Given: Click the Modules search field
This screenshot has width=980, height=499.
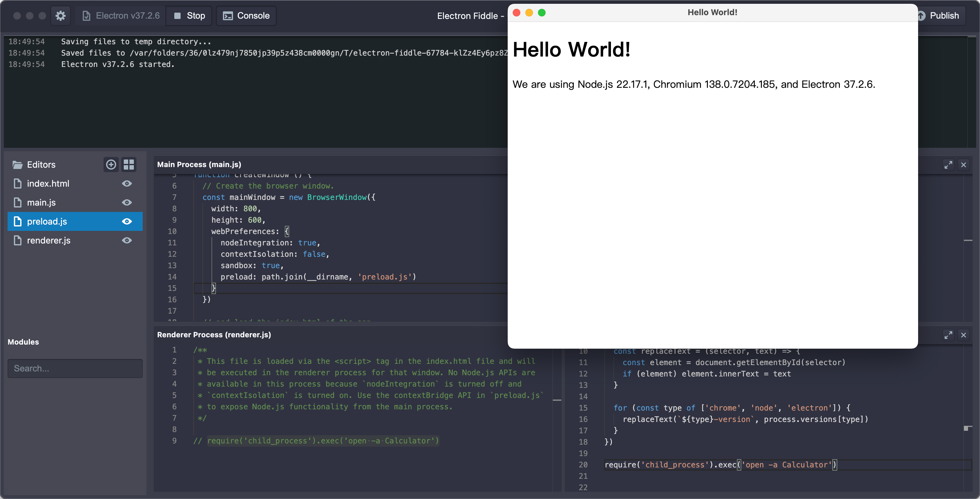Looking at the screenshot, I should tap(75, 369).
